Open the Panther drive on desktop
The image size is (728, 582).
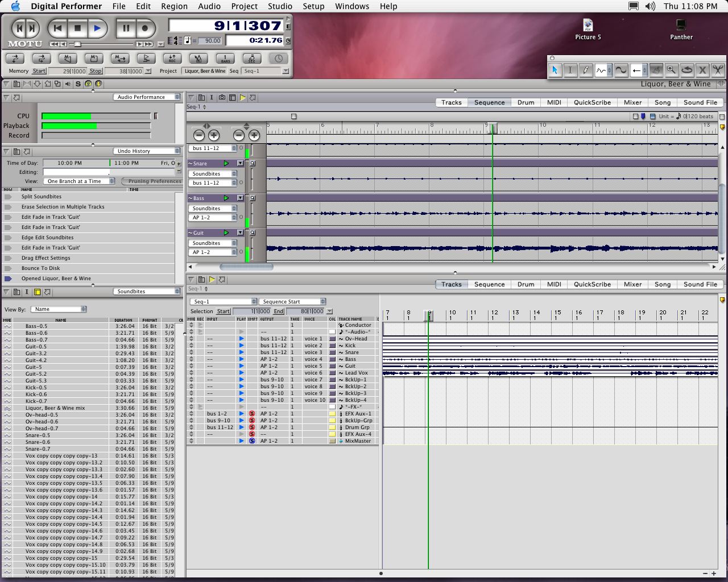click(681, 30)
